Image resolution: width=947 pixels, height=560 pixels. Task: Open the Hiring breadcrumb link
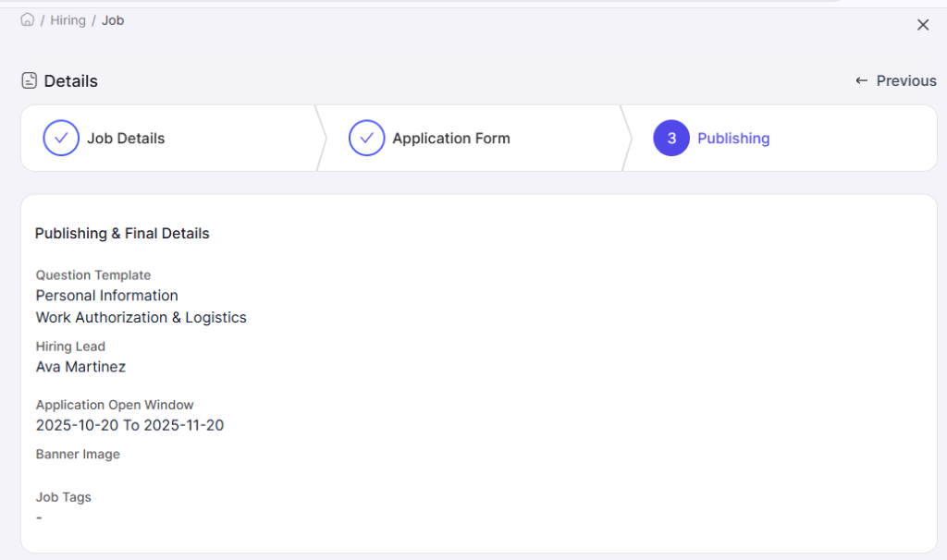pyautogui.click(x=68, y=19)
